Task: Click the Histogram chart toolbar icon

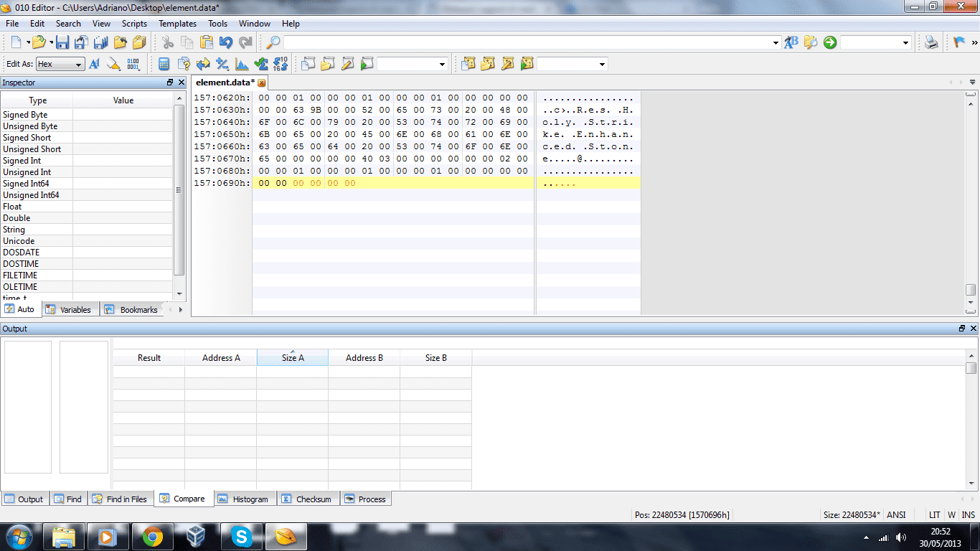Action: pos(242,64)
